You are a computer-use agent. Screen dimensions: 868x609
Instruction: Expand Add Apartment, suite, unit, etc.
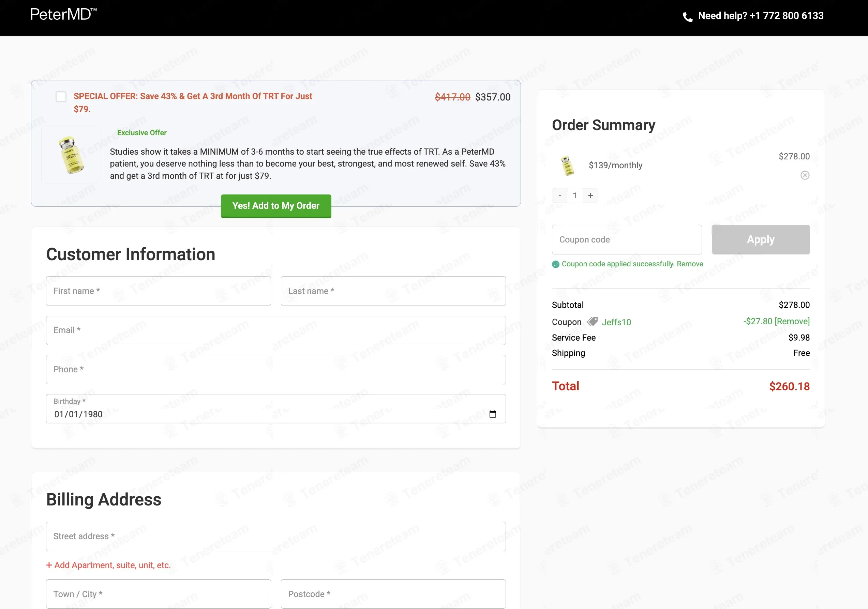click(108, 565)
